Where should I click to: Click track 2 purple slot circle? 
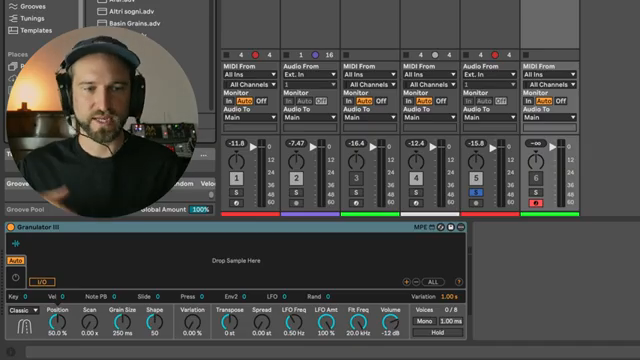(x=315, y=55)
